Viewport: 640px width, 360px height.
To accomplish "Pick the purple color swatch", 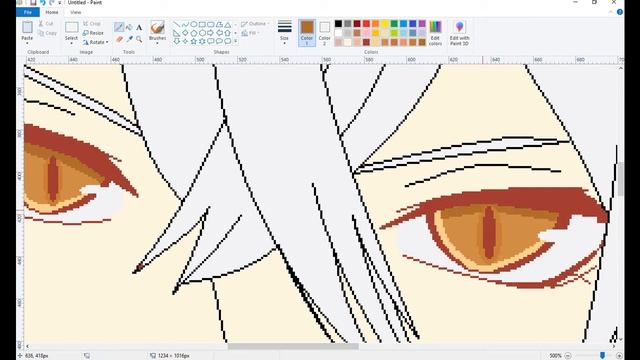I will tap(422, 24).
